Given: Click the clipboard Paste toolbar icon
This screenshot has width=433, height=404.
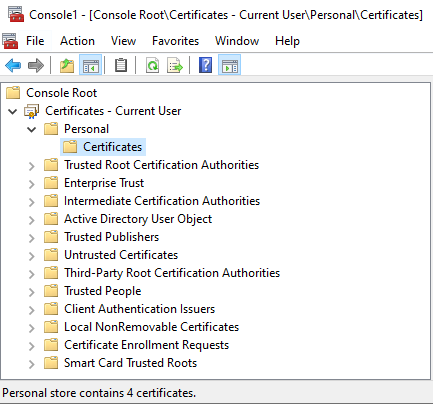Looking at the screenshot, I should (121, 65).
